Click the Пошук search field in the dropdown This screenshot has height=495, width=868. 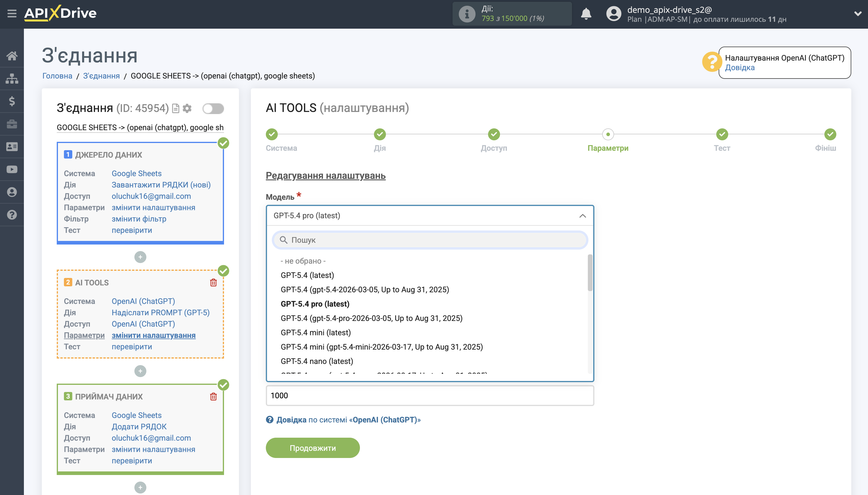click(430, 240)
